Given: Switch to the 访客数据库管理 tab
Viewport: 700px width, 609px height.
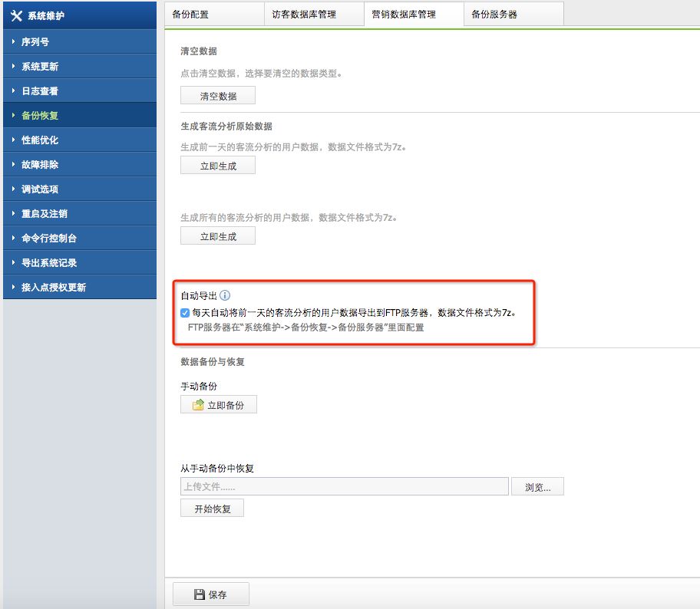Looking at the screenshot, I should tap(304, 15).
